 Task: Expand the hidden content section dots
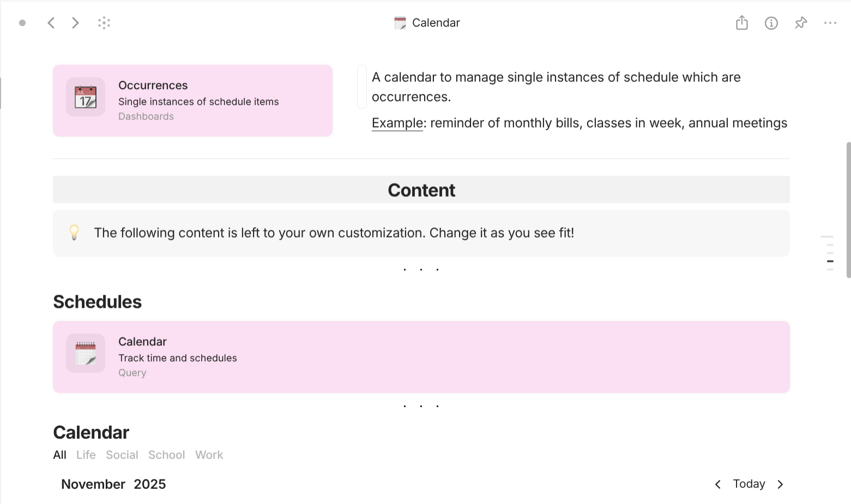click(x=421, y=269)
